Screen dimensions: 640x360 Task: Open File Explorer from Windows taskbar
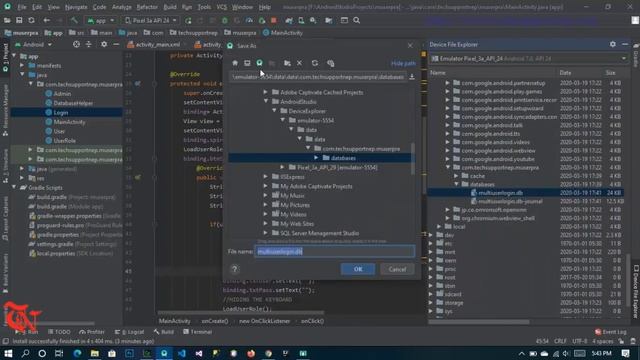(95, 353)
